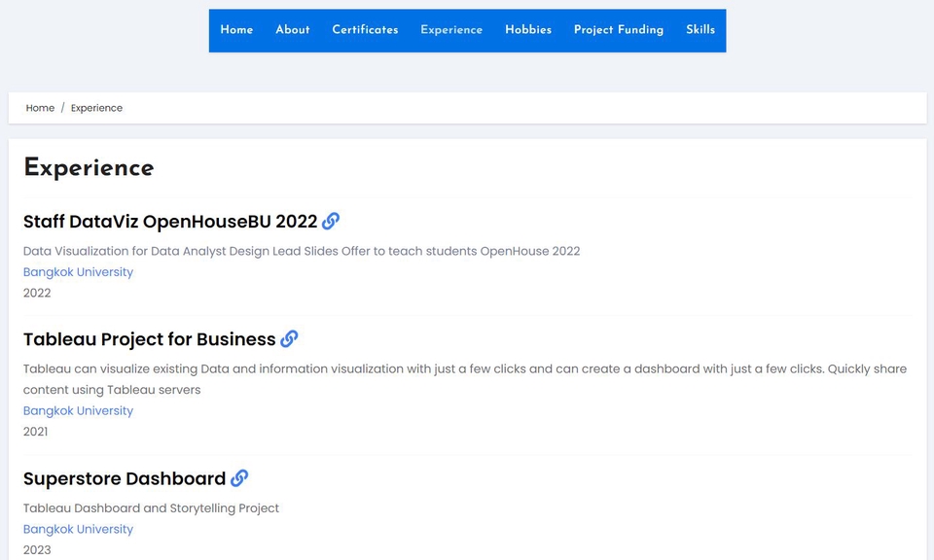Open the Certificates menu item
Image resolution: width=934 pixels, height=560 pixels.
pyautogui.click(x=365, y=30)
